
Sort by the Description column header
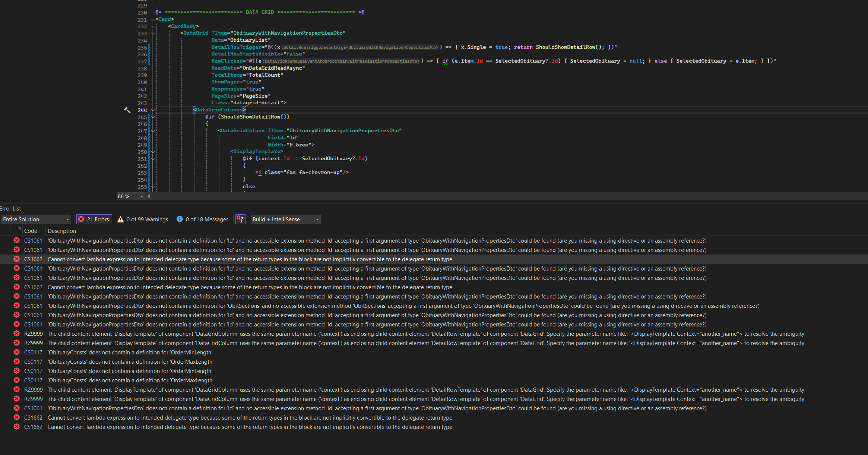coord(62,231)
